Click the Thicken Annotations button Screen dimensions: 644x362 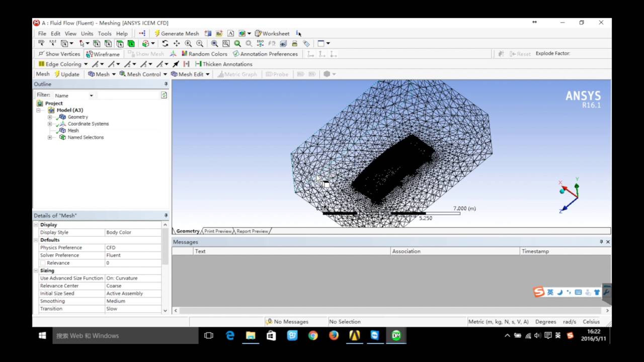(x=224, y=64)
